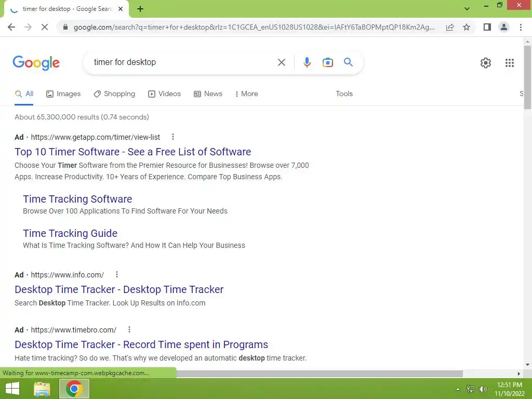The image size is (532, 399).
Task: Bookmark this page with the star
Action: (467, 27)
